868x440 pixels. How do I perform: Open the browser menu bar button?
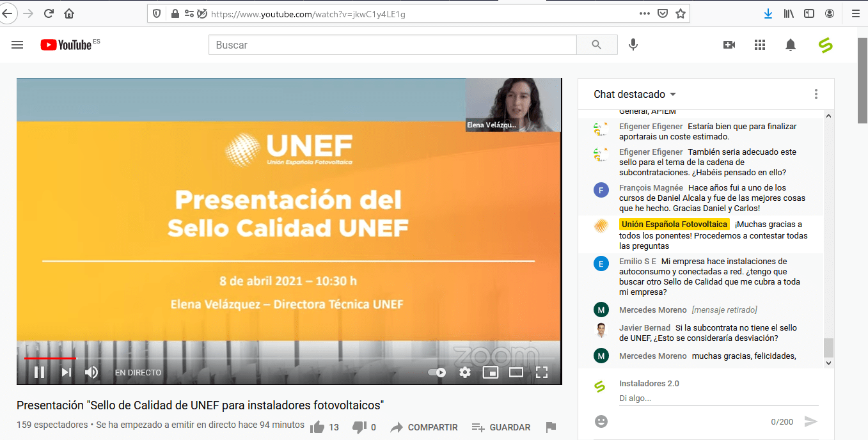(855, 13)
